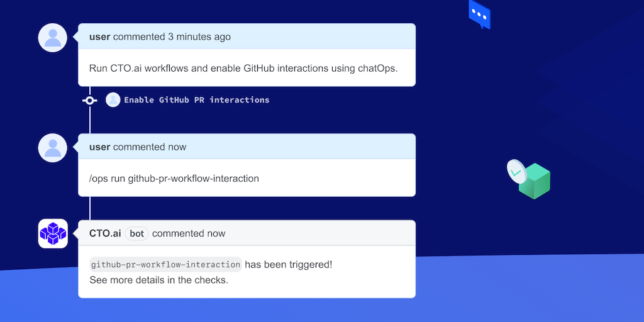
Task: Click the round checkmark badge on the cube
Action: [x=516, y=171]
